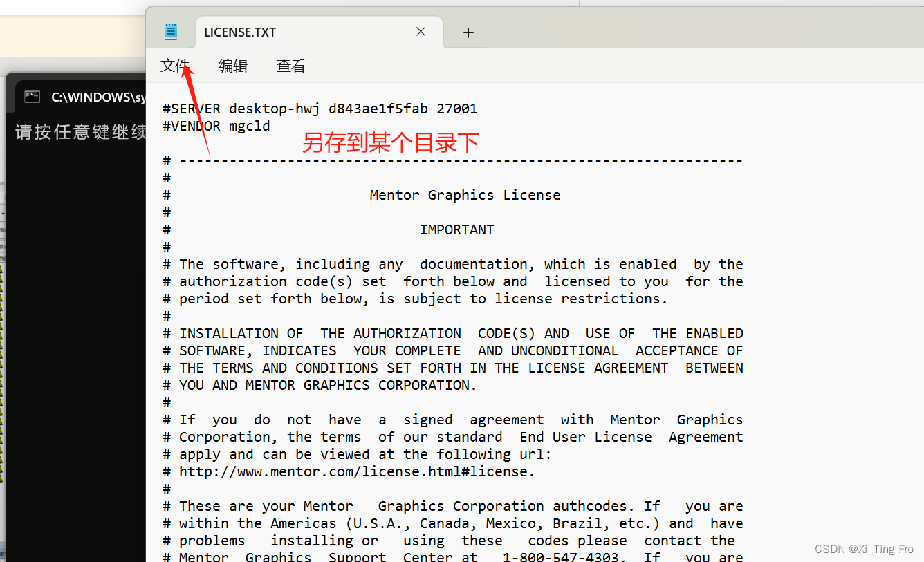Click the line 'Corporation, the terms of our standard'

point(453,437)
